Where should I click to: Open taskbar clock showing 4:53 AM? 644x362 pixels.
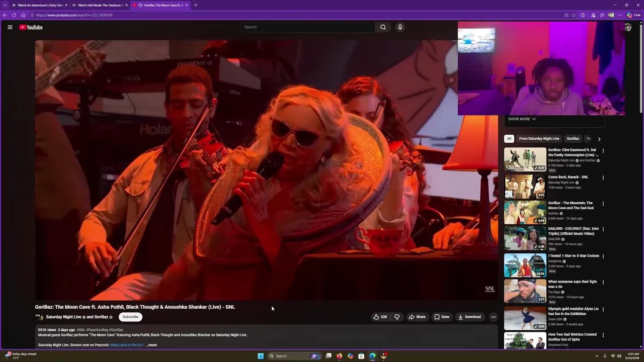click(632, 356)
